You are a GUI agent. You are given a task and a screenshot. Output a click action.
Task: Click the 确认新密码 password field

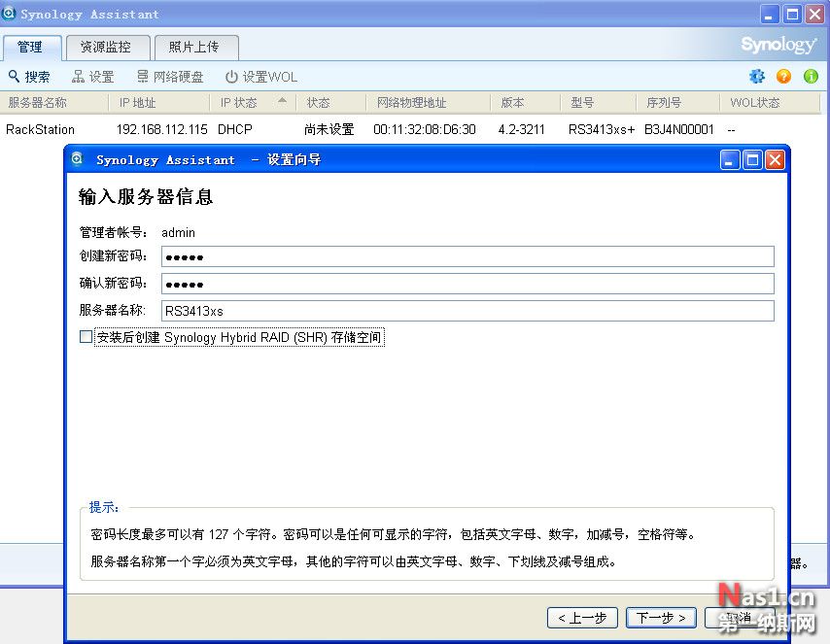click(467, 284)
